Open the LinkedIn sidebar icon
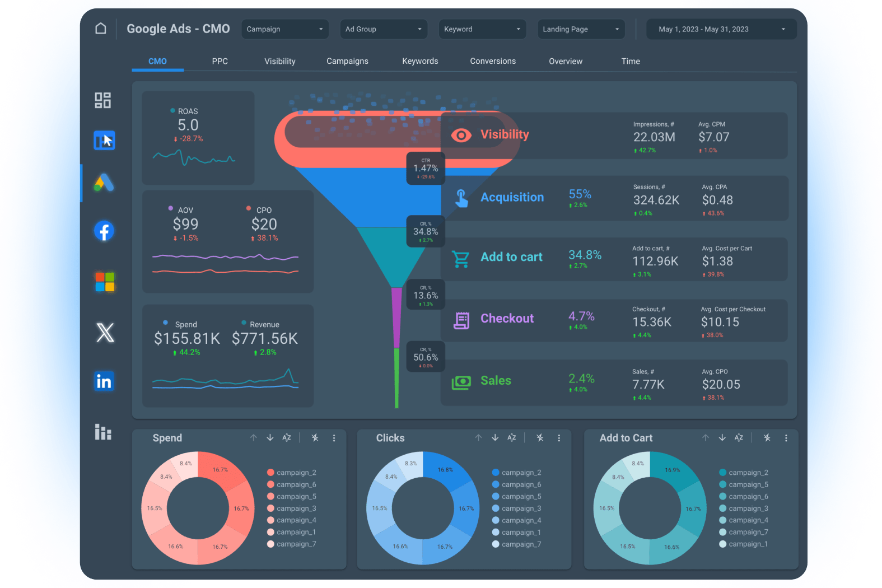 104,381
